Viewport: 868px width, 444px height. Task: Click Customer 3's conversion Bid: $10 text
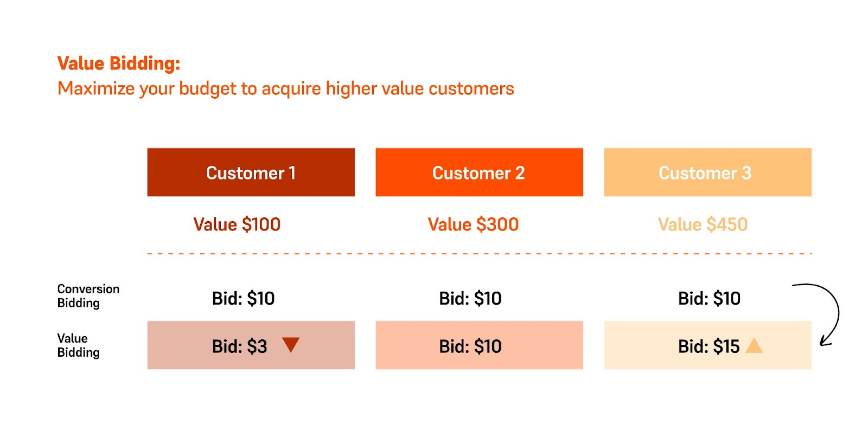click(709, 298)
